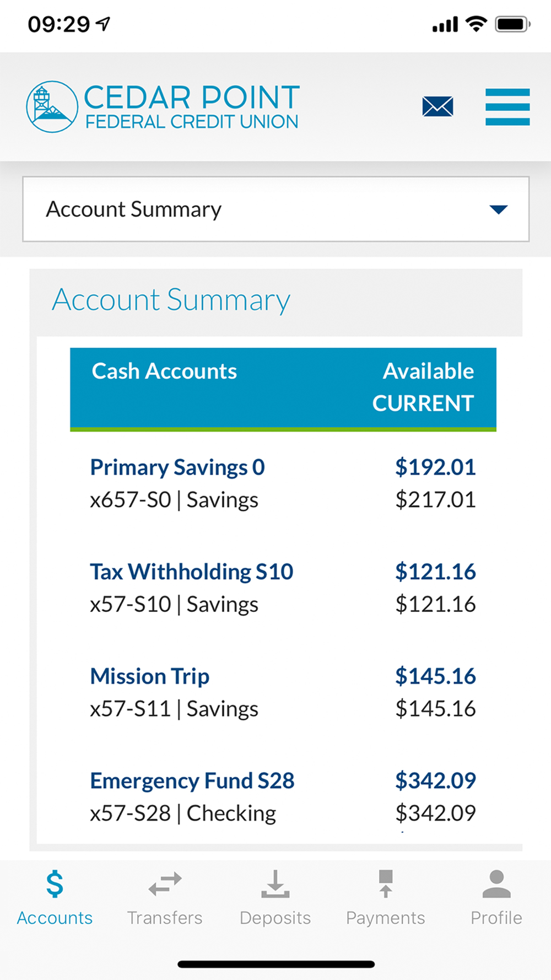Tap the Cedar Point Federal Credit Union title
The height and width of the screenshot is (980, 551).
click(192, 107)
